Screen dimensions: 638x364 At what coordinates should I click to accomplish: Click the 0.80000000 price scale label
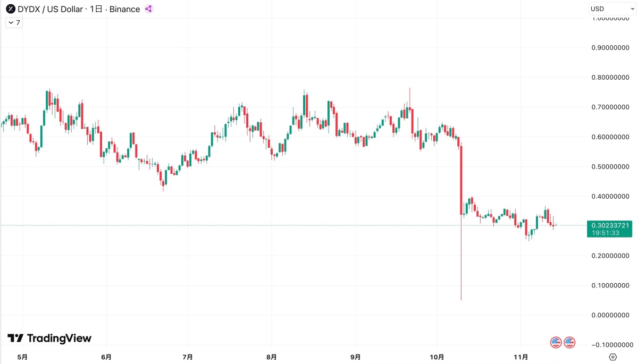click(610, 78)
